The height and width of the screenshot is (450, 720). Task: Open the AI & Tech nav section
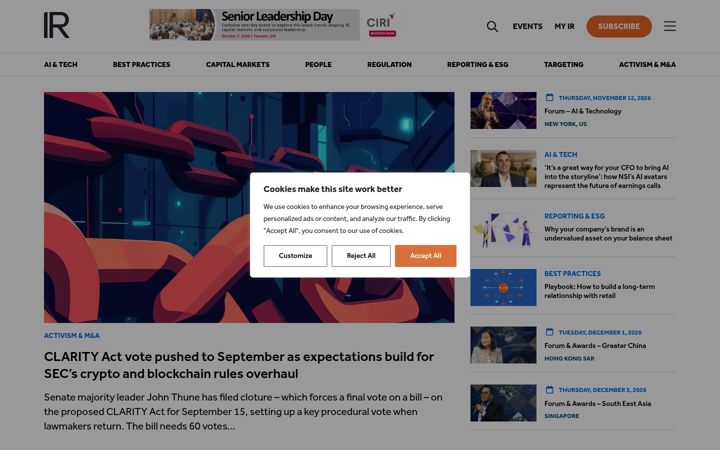(61, 65)
